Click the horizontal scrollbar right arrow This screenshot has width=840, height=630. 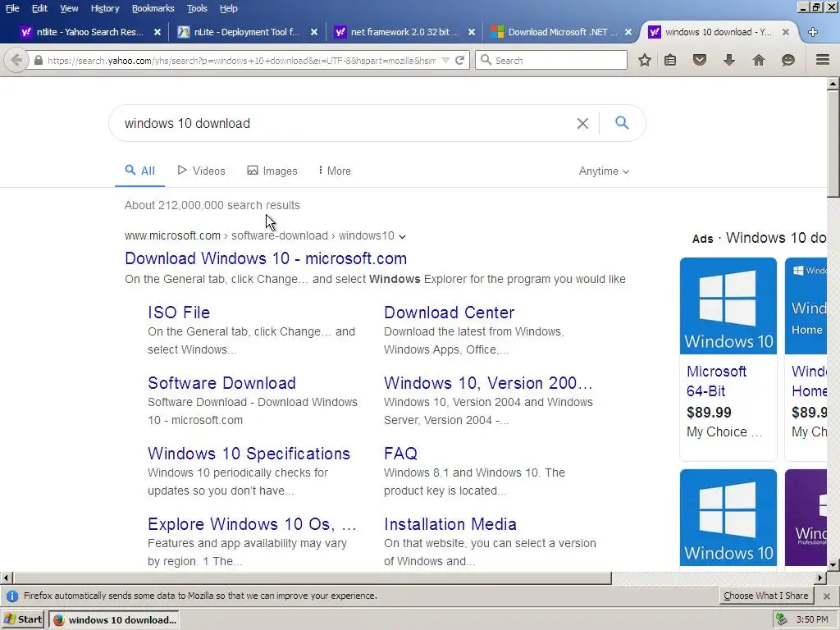pyautogui.click(x=820, y=578)
